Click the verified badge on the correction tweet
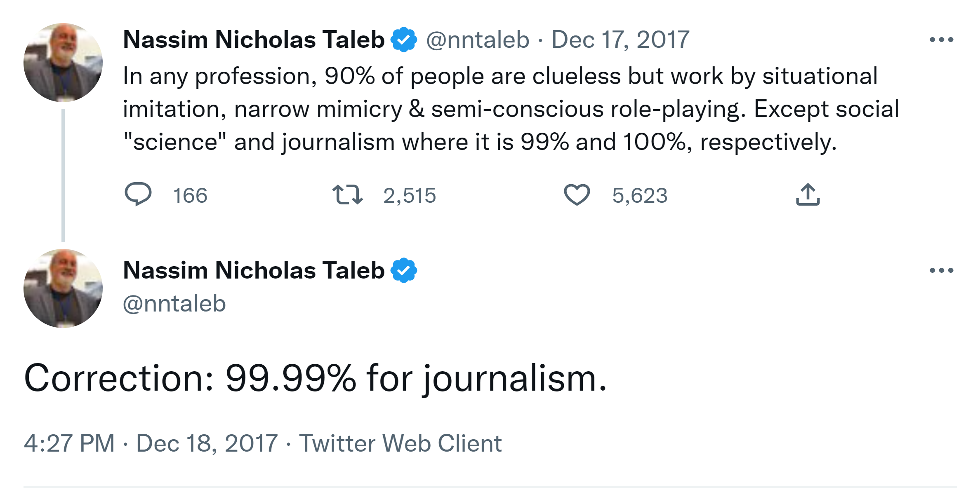The height and width of the screenshot is (499, 980). 404,271
